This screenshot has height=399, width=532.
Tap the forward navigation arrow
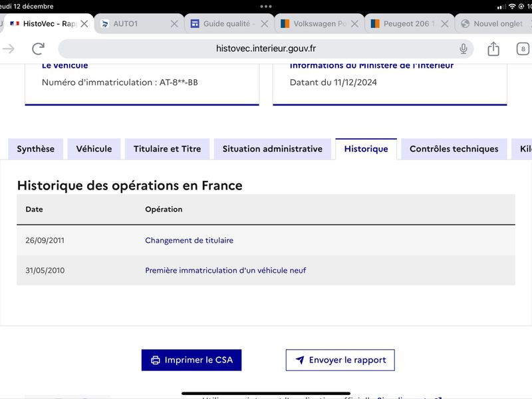(9, 49)
